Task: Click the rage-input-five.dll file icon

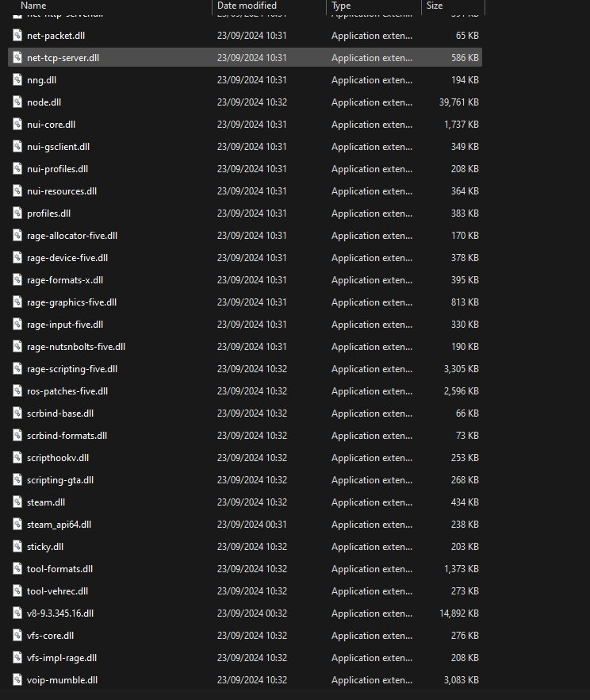Action: pos(17,325)
